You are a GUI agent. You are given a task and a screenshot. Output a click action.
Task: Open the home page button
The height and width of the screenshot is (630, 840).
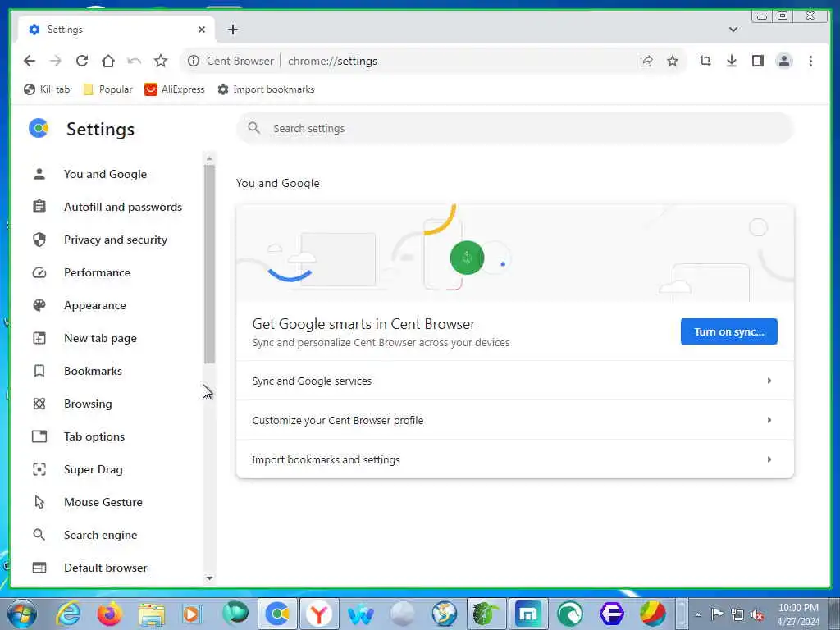108,61
